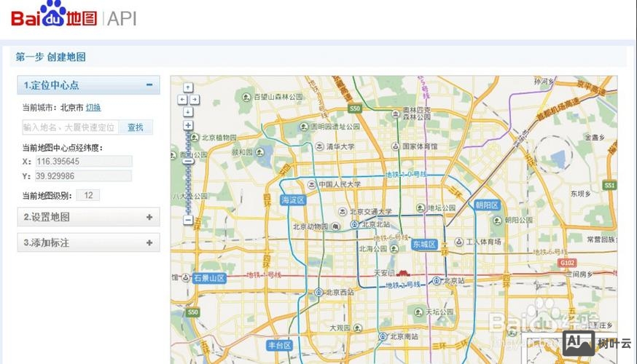Pan the map up with the arrow
Viewport: 637px width, 364px height.
tap(188, 87)
